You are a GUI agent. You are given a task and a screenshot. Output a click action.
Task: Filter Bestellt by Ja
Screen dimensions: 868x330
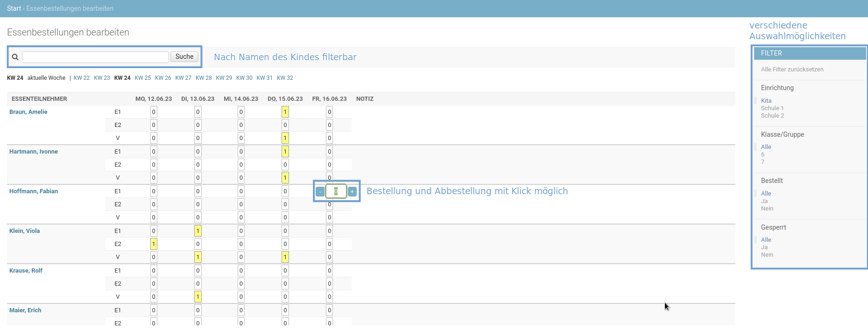[764, 201]
